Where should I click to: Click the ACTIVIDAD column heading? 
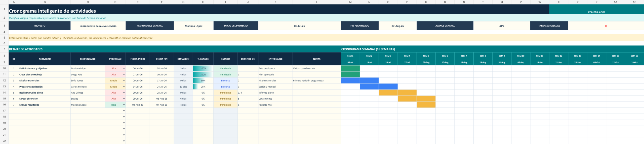coord(45,59)
